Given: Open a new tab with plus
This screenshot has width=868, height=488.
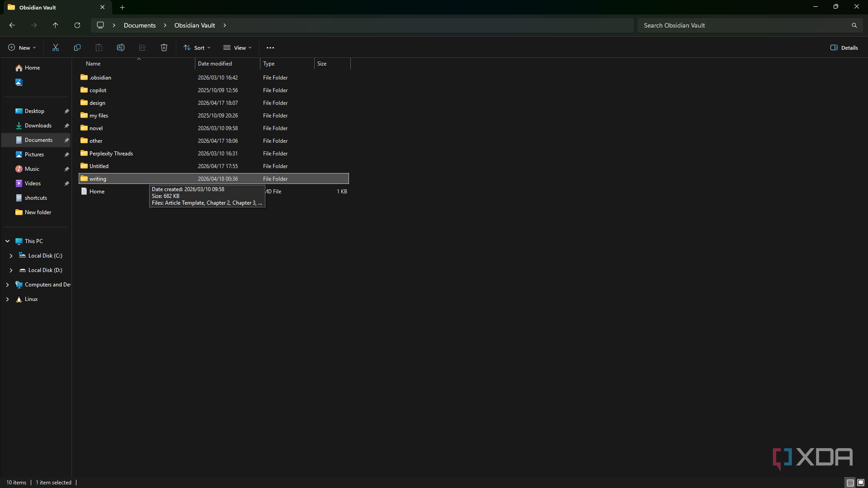Looking at the screenshot, I should point(122,7).
